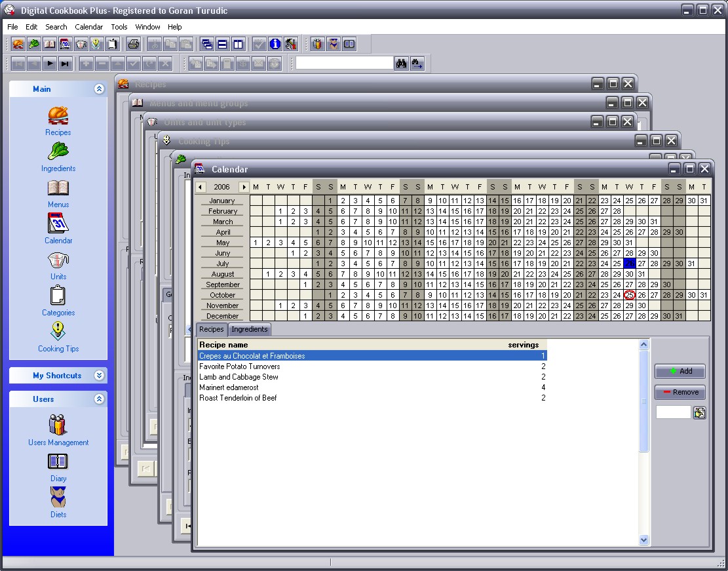This screenshot has width=728, height=571.
Task: Expand the My Shortcuts panel
Action: pos(99,376)
